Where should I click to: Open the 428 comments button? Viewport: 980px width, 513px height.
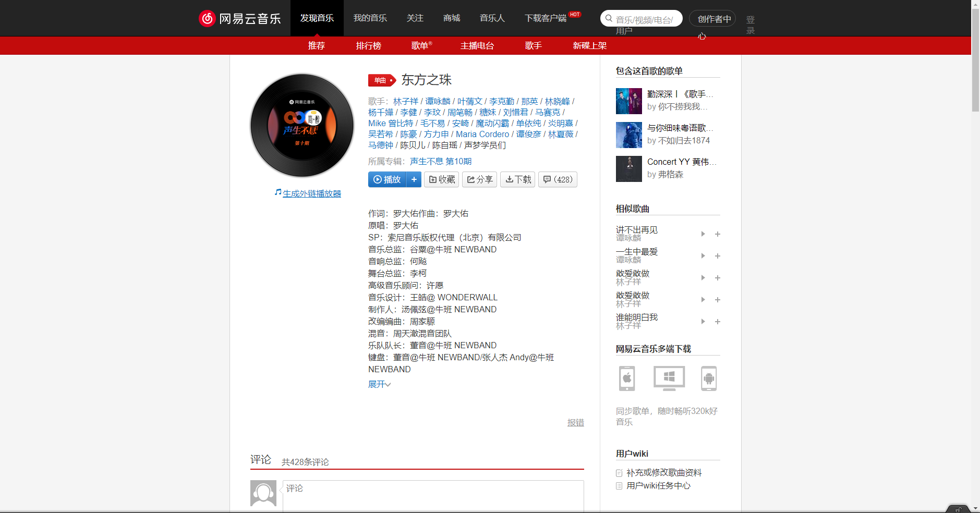point(557,179)
